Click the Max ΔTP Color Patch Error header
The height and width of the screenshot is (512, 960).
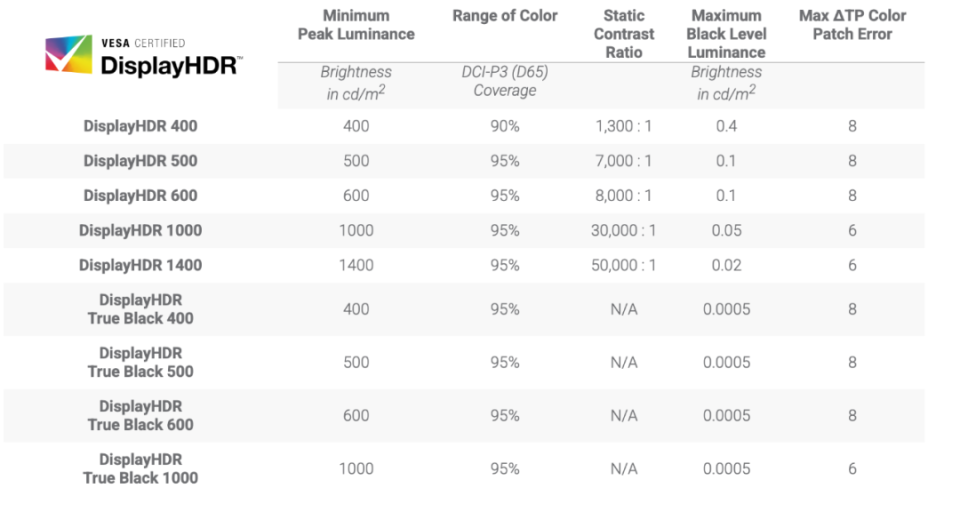pos(852,25)
